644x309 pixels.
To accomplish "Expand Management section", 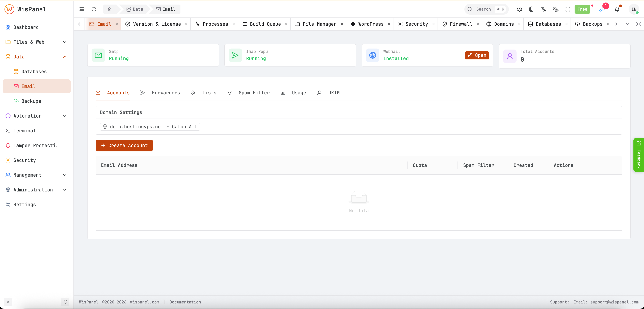I will 37,175.
